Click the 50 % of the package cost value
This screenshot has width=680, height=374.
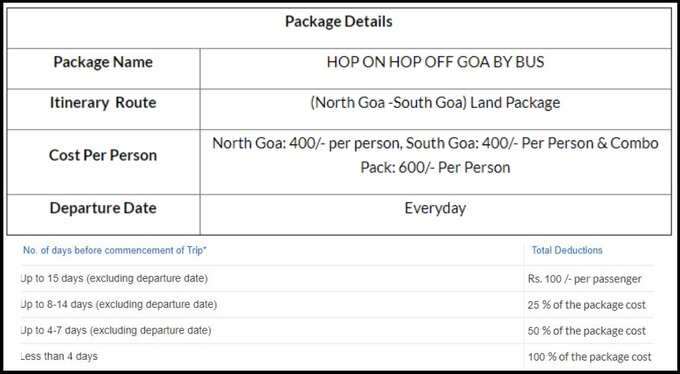(x=587, y=331)
